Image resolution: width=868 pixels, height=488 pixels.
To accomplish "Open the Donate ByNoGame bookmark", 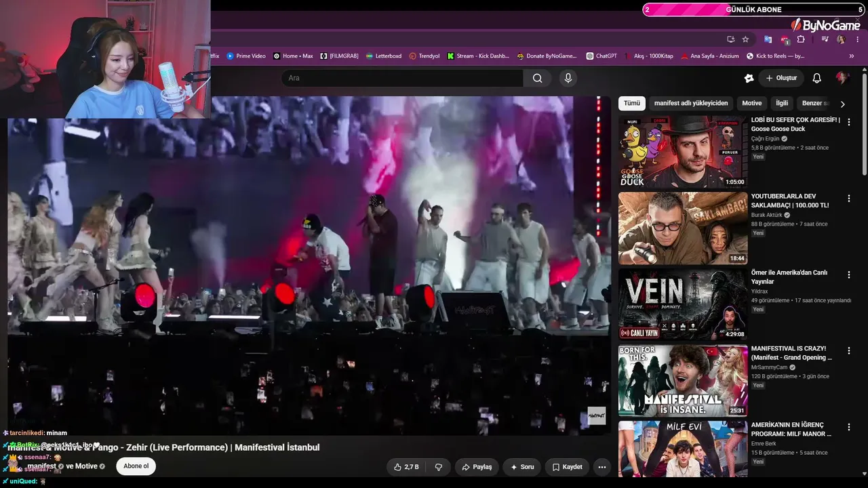I will 547,56.
